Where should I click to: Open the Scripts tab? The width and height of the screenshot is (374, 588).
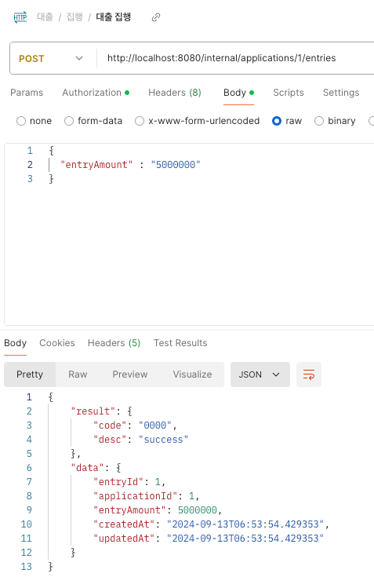click(x=289, y=93)
